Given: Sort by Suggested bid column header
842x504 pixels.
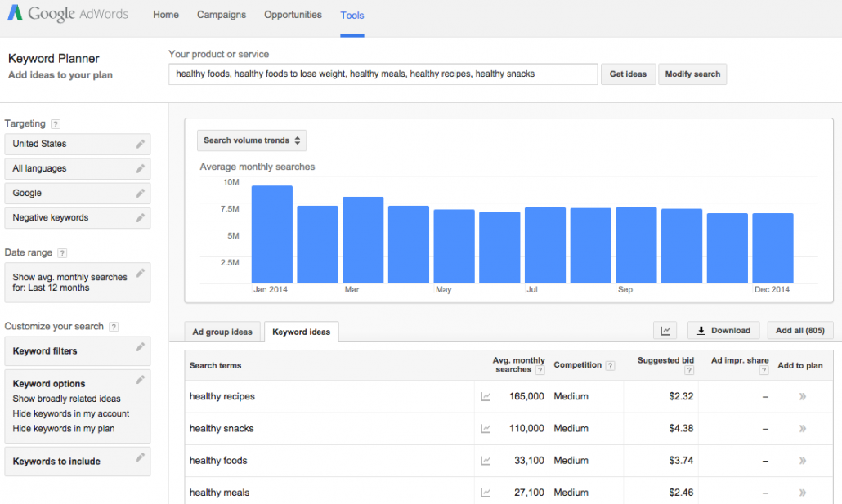Looking at the screenshot, I should pyautogui.click(x=666, y=361).
